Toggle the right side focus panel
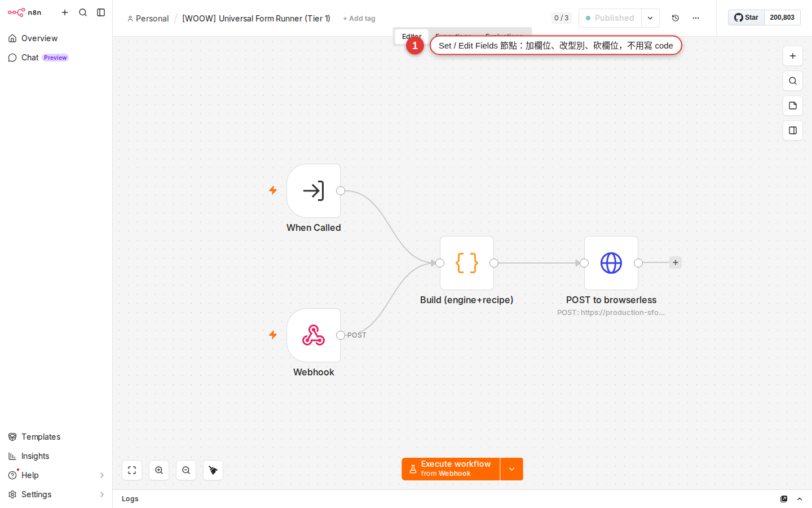Screen dimensions: 812x508 793,130
